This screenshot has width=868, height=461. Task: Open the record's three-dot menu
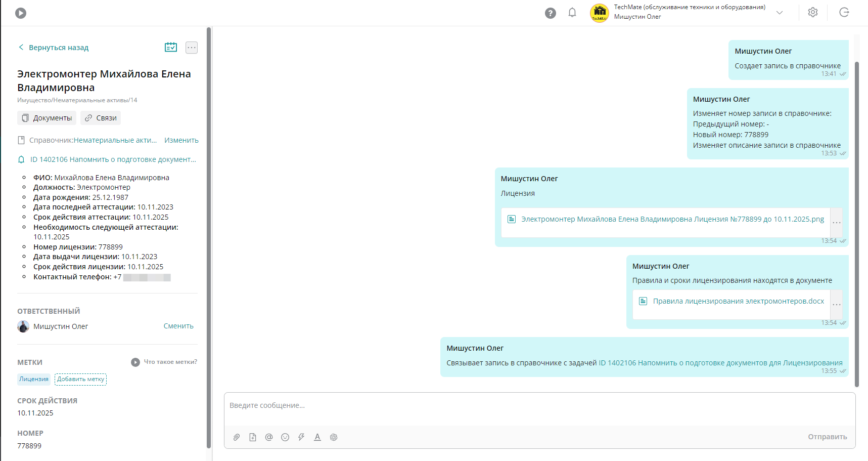[x=192, y=48]
